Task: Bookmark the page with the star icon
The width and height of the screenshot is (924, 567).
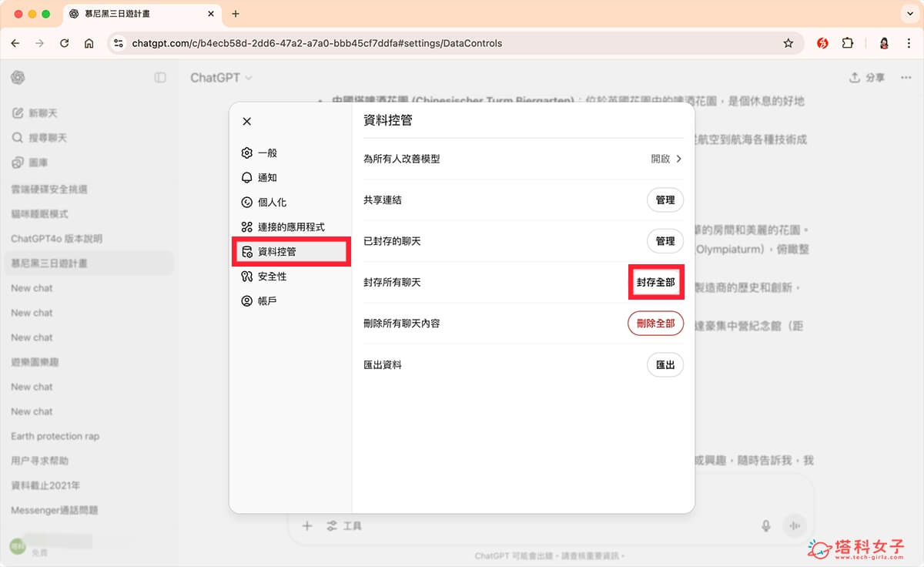Action: (x=788, y=44)
